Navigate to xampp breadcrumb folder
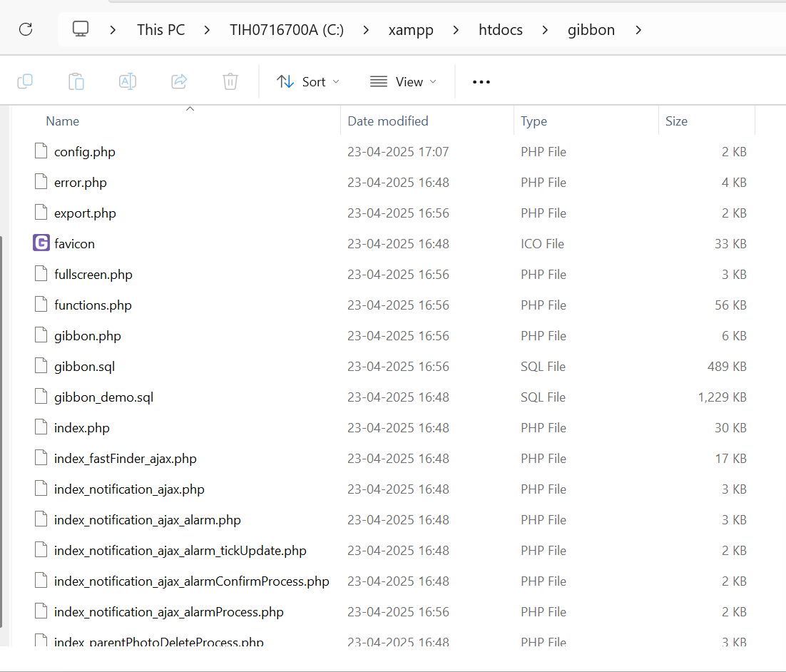786x672 pixels. [x=411, y=31]
